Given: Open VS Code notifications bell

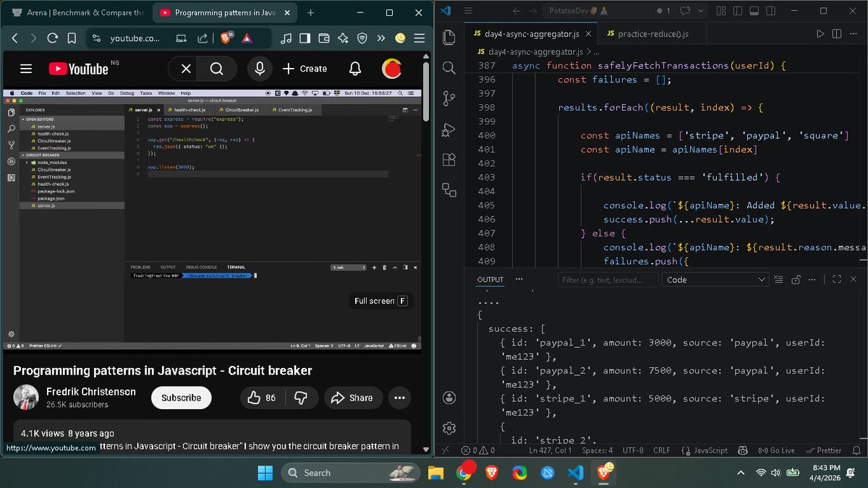Looking at the screenshot, I should point(856,450).
